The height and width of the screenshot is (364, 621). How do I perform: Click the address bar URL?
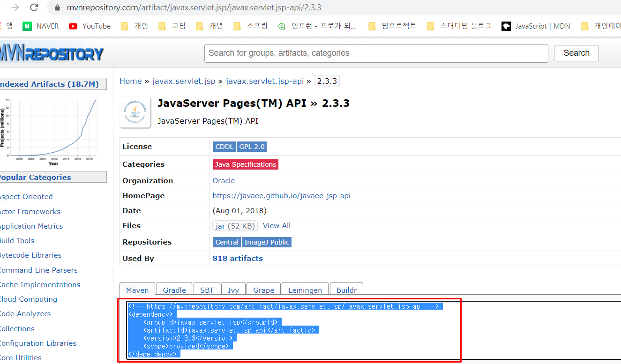tap(194, 8)
